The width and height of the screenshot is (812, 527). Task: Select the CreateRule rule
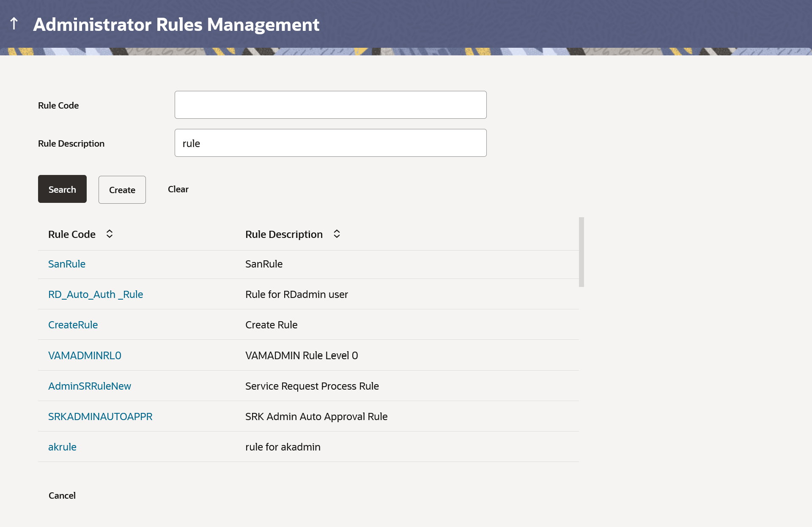[x=73, y=325]
